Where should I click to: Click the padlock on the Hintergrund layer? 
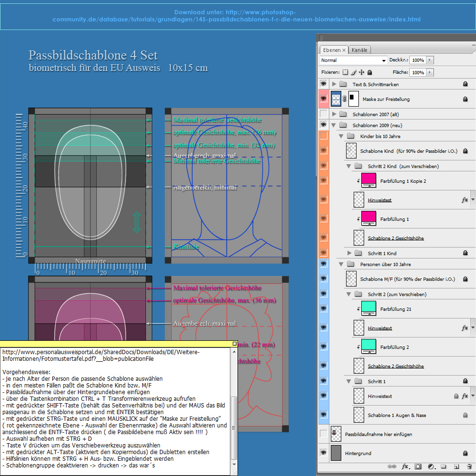[x=465, y=453]
